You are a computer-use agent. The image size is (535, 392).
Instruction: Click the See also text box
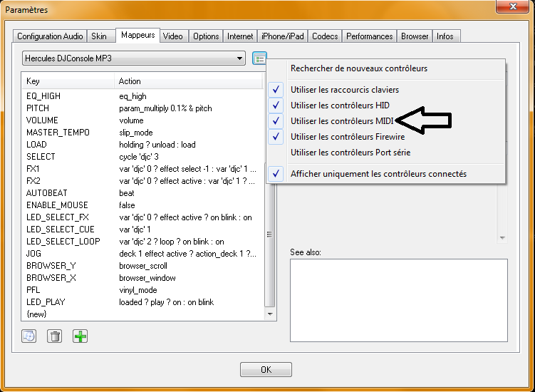coord(399,300)
